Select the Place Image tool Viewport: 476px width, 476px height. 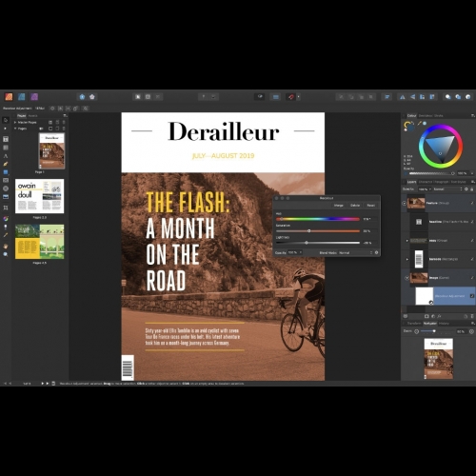click(6, 197)
